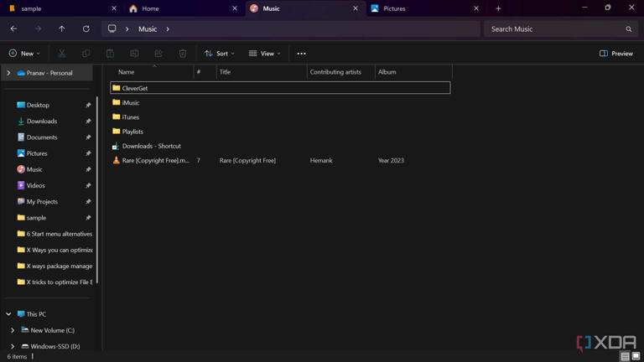Unpin Desktop from quick access

click(88, 106)
